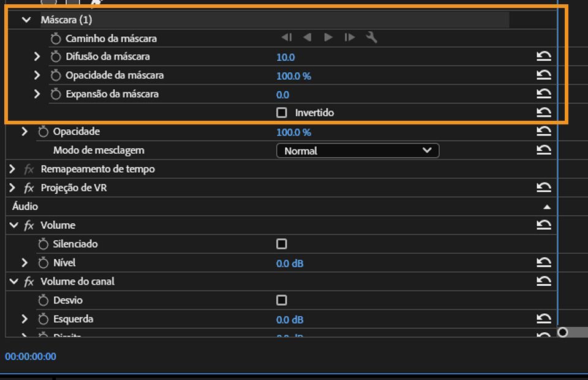Toggle animation stopwatch for Caminho da máscara

(x=56, y=38)
